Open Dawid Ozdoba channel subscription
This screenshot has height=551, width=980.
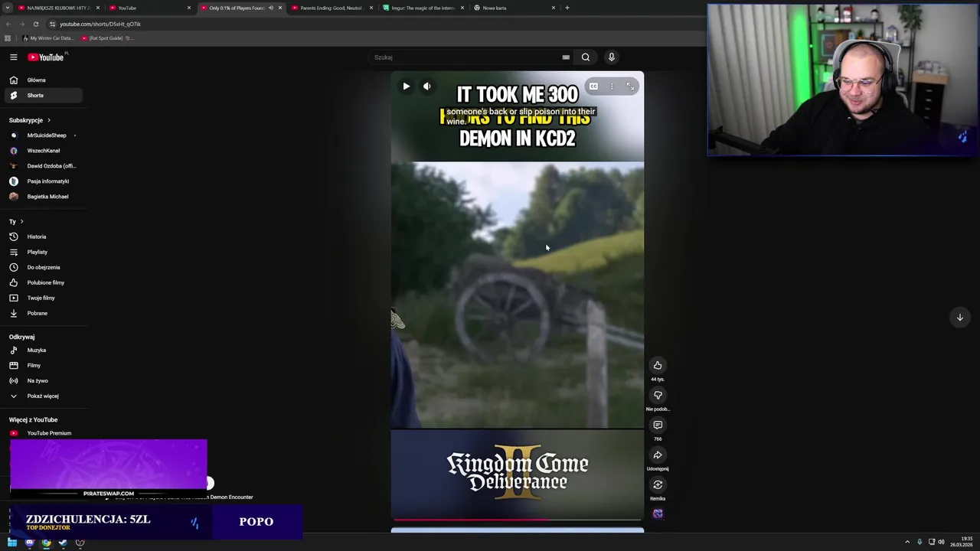[42, 166]
